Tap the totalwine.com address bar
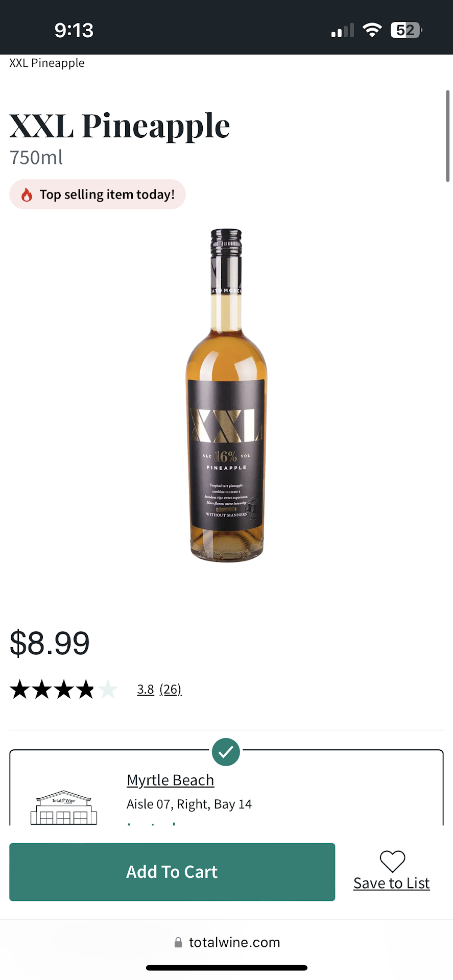This screenshot has width=453, height=980. 227,942
